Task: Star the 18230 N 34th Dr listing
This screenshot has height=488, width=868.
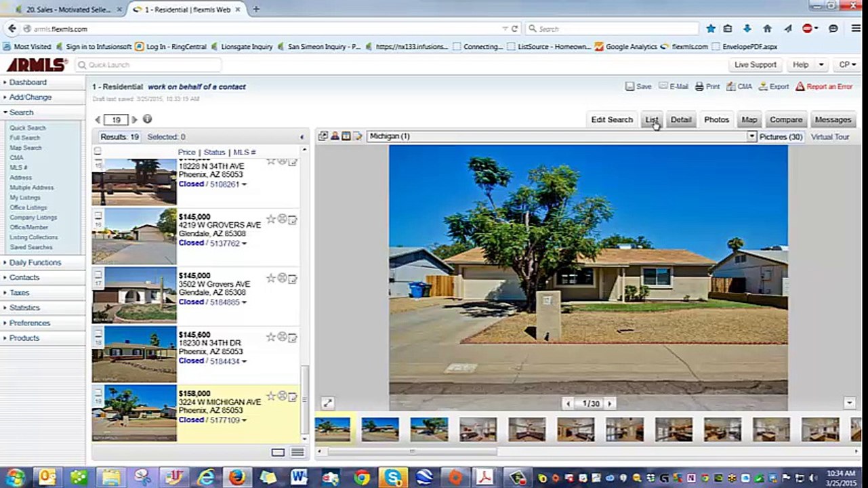Action: tap(270, 337)
